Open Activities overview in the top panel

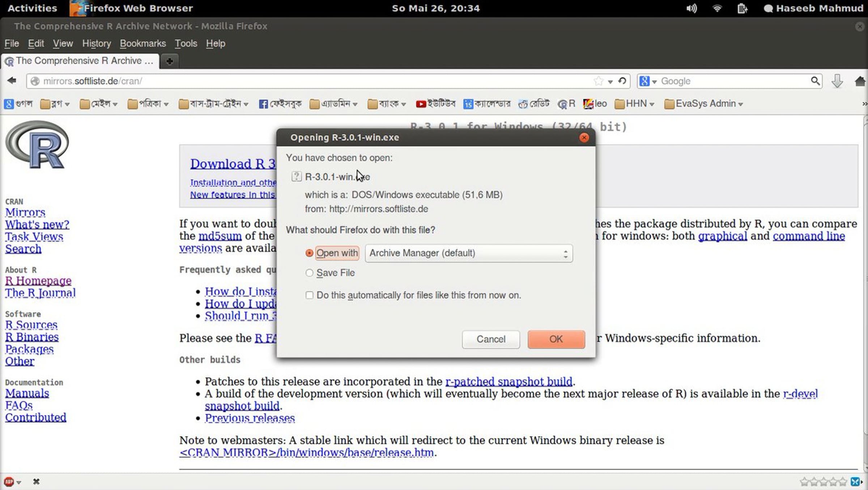coord(32,8)
